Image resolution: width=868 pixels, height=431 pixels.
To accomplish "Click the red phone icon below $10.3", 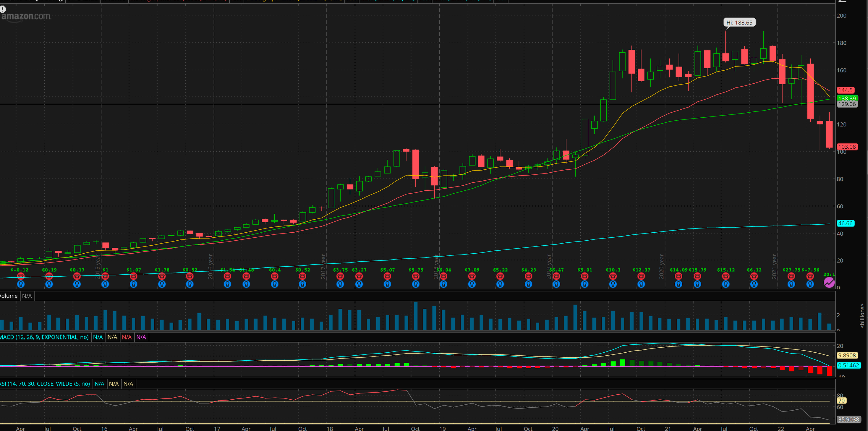I will point(613,276).
